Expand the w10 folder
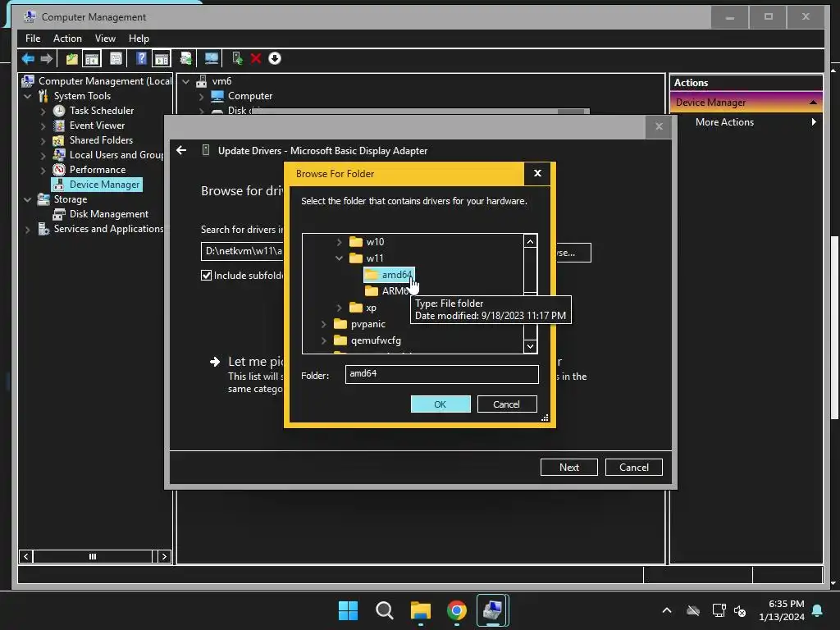The image size is (840, 630). [339, 242]
